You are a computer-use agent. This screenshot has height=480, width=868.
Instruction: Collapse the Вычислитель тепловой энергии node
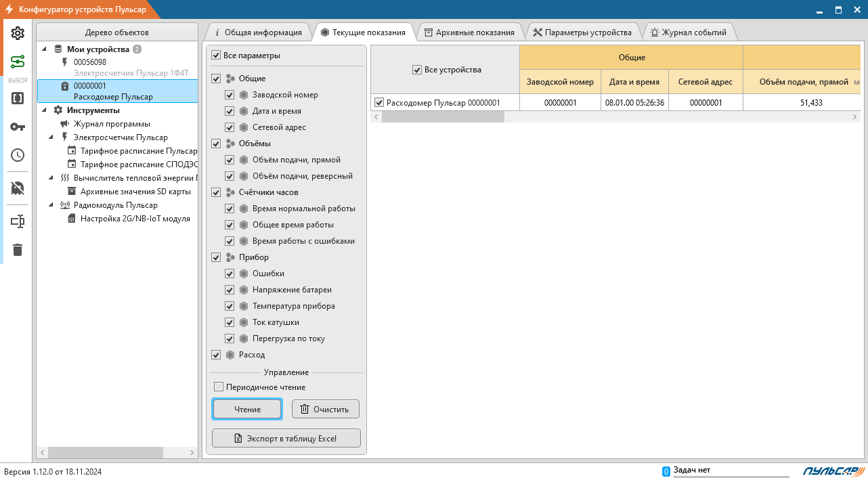(51, 178)
